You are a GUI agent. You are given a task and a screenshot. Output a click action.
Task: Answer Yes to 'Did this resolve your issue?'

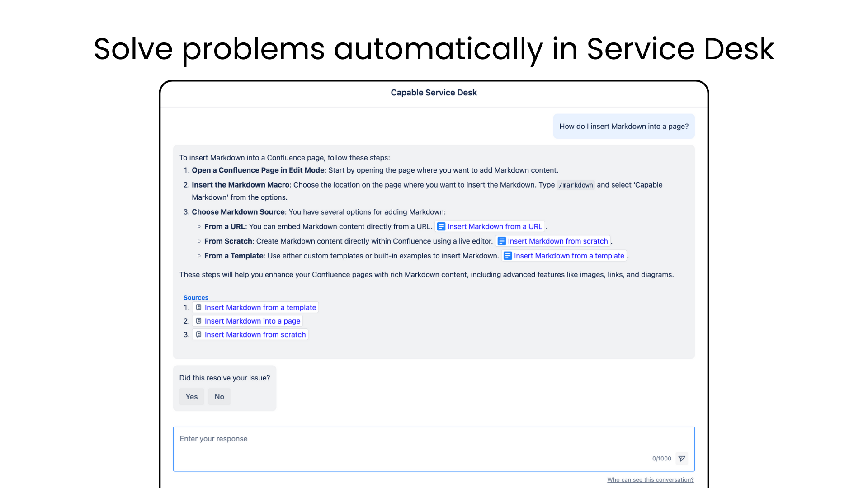coord(192,397)
